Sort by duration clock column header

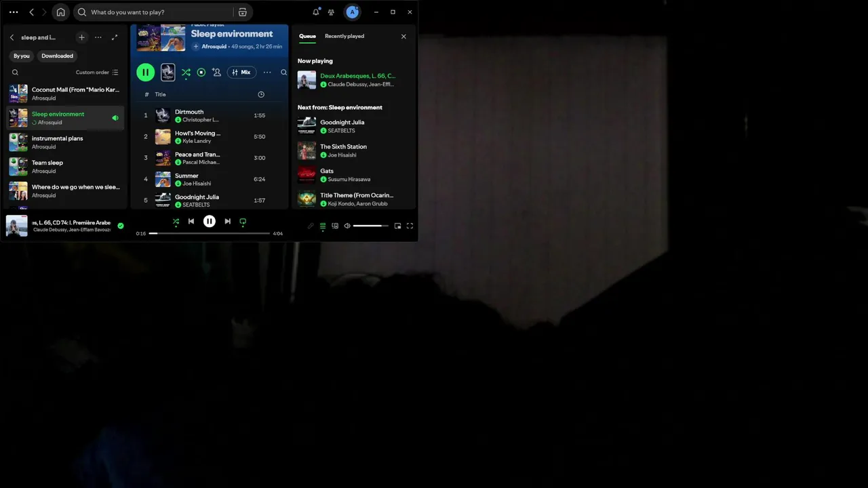261,94
